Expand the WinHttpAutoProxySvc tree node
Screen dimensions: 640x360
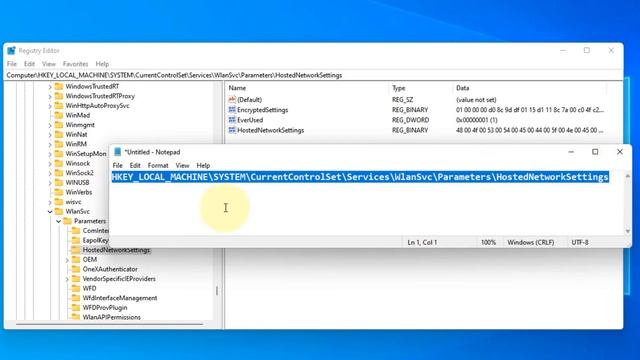50,106
